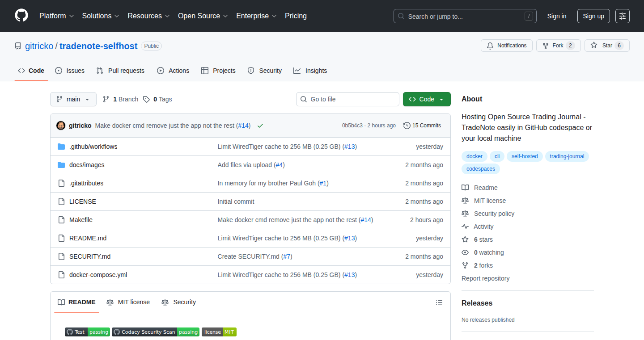Image resolution: width=644 pixels, height=340 pixels.
Task: Open the 15 Commits history
Action: (422, 126)
